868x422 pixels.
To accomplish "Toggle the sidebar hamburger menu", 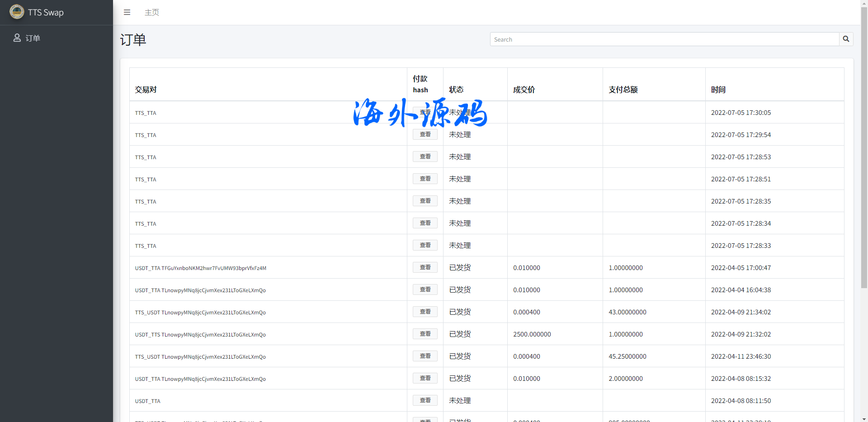I will pos(127,12).
